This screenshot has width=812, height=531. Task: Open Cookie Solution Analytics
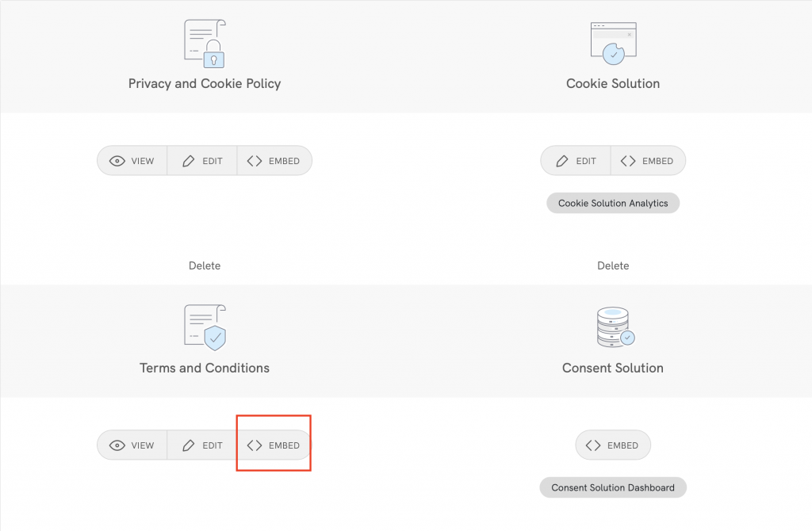point(612,203)
